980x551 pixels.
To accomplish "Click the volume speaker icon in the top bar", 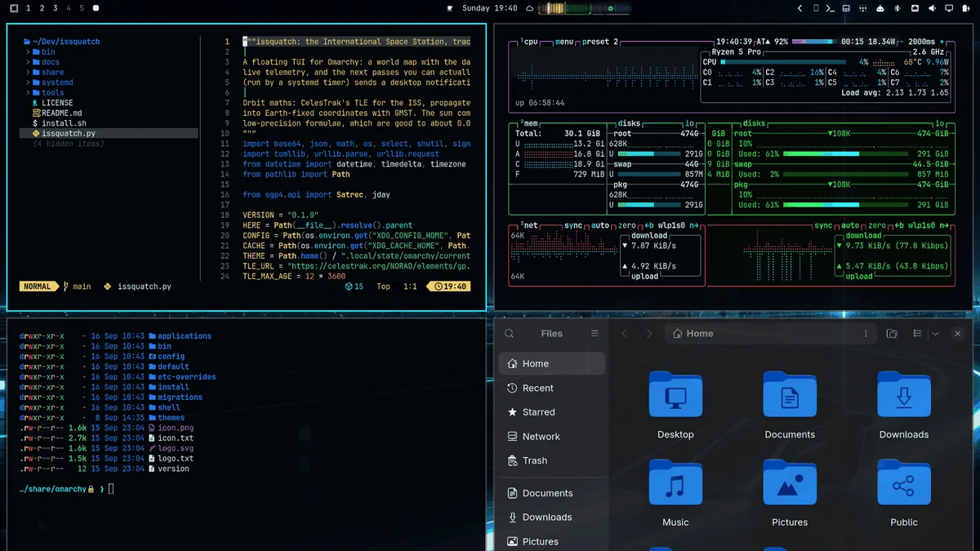I will 932,8.
